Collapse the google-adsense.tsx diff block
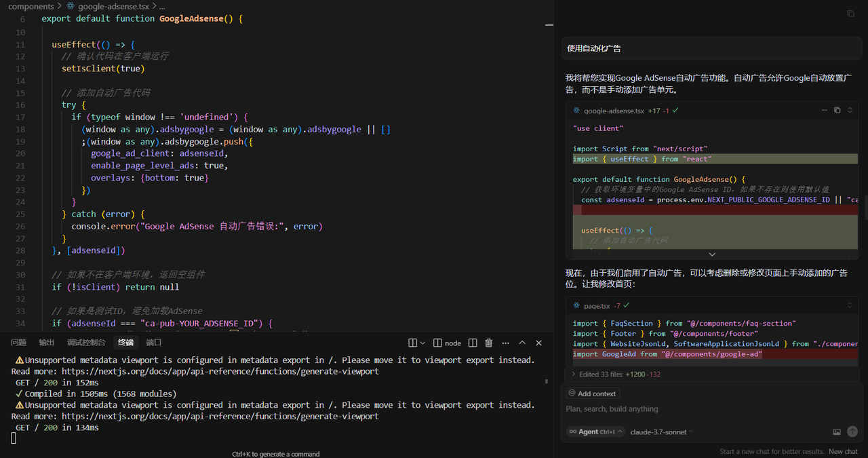The image size is (868, 458). tap(850, 110)
